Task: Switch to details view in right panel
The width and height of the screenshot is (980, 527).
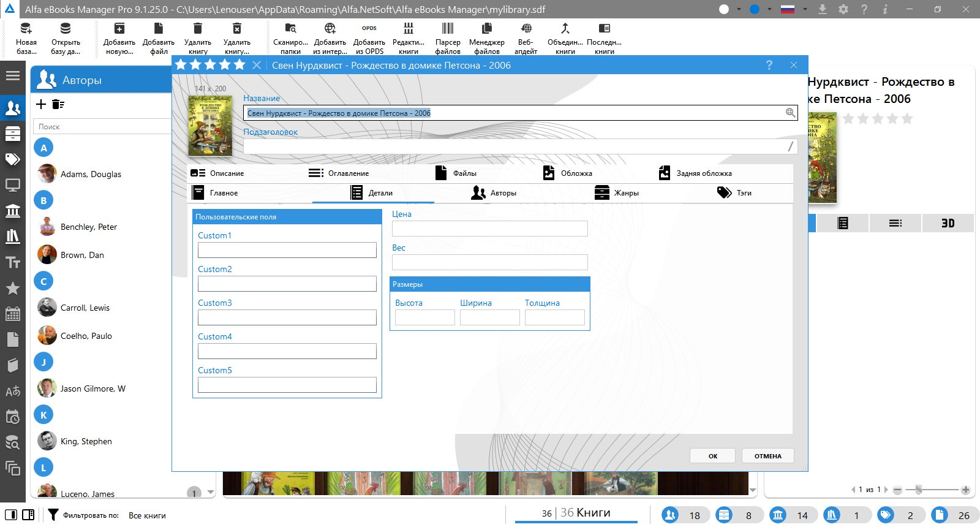Action: (x=843, y=223)
